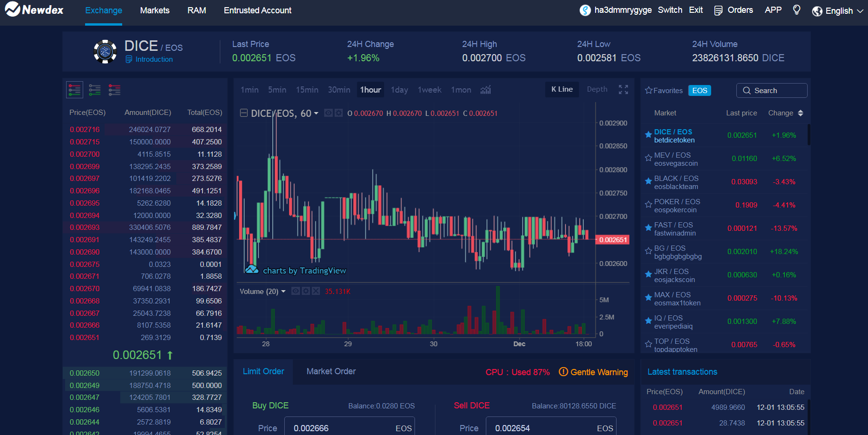Click the Favorites star icon

649,90
